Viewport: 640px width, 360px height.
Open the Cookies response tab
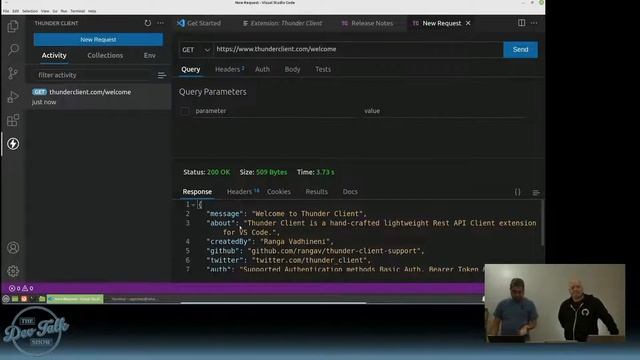[279, 192]
